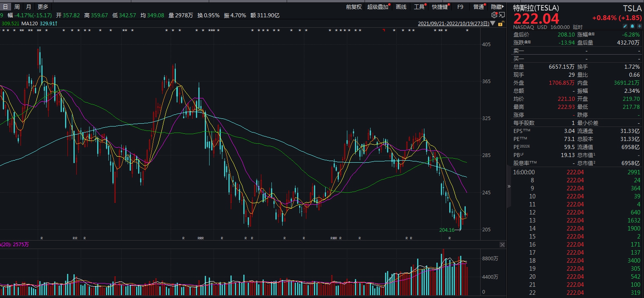
Task: Collapse the right quote panel with the arrow handle
Action: point(509,186)
